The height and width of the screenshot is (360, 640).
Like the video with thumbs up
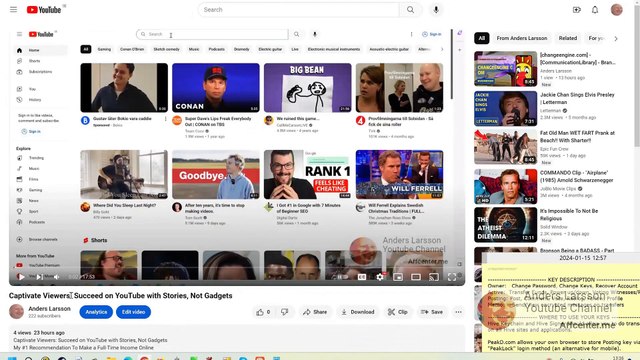point(263,312)
